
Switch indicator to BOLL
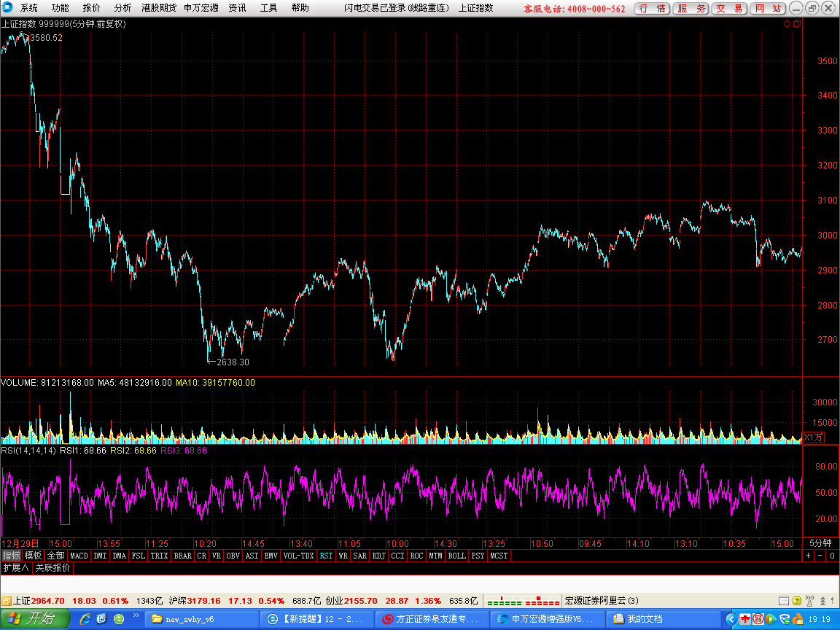coord(457,556)
